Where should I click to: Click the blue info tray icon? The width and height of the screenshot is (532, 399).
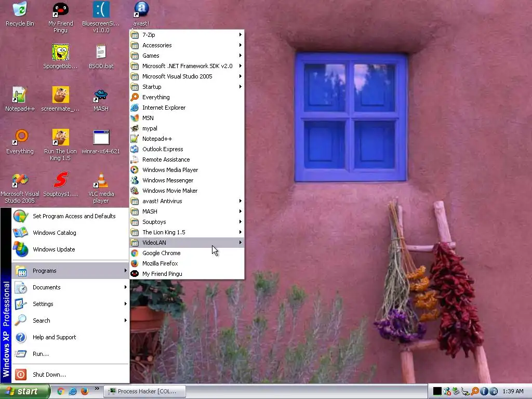484,391
